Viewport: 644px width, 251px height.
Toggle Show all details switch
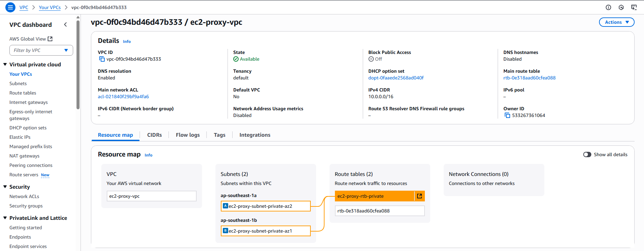tap(587, 154)
